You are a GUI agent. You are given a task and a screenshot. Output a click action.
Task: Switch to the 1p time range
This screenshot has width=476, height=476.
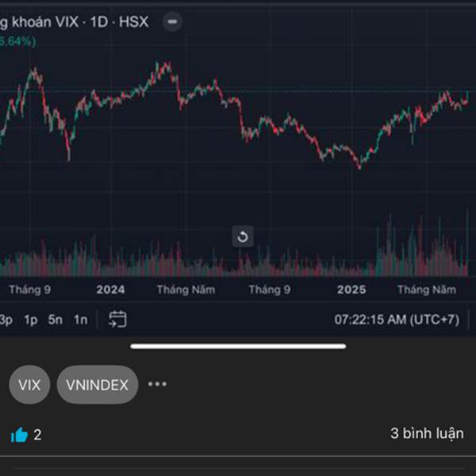pos(31,320)
